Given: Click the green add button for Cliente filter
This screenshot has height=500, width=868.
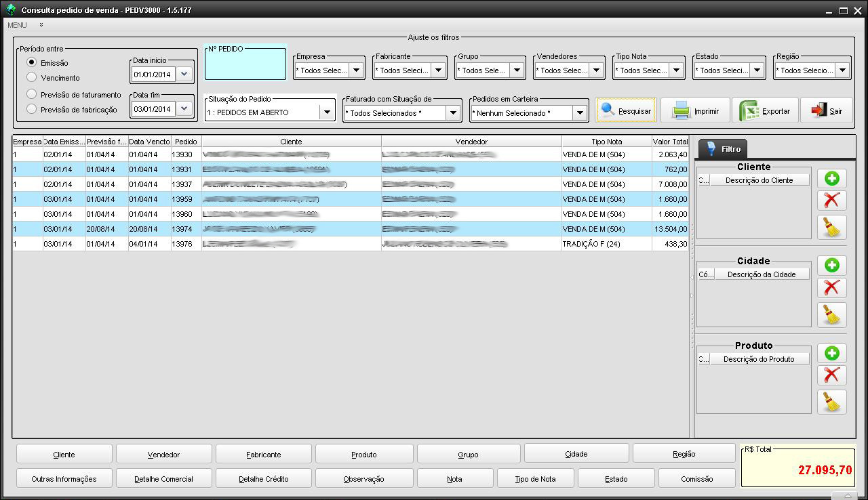Looking at the screenshot, I should pyautogui.click(x=831, y=178).
